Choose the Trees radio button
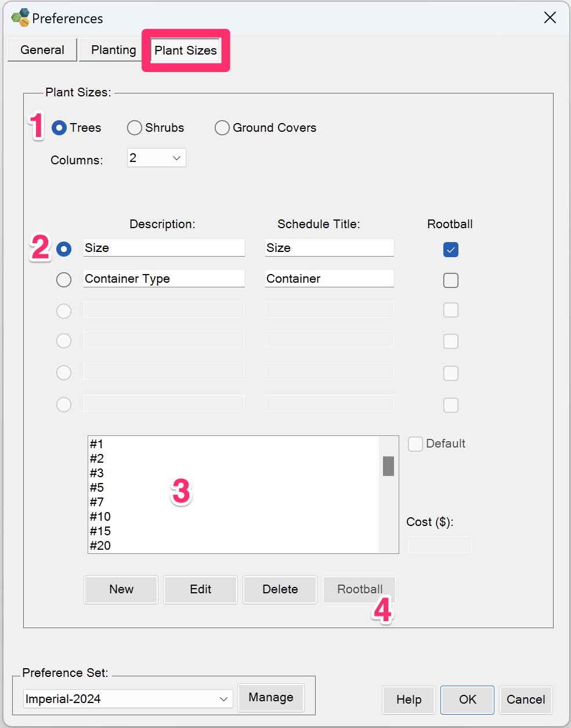Image resolution: width=571 pixels, height=728 pixels. point(59,128)
